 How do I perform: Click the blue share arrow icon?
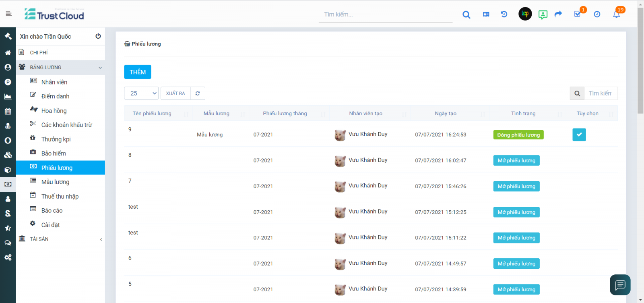point(558,14)
